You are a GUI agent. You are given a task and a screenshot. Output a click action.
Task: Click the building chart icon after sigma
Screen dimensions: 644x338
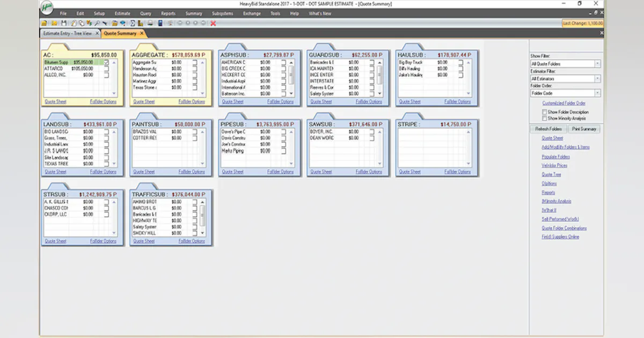[x=140, y=23]
